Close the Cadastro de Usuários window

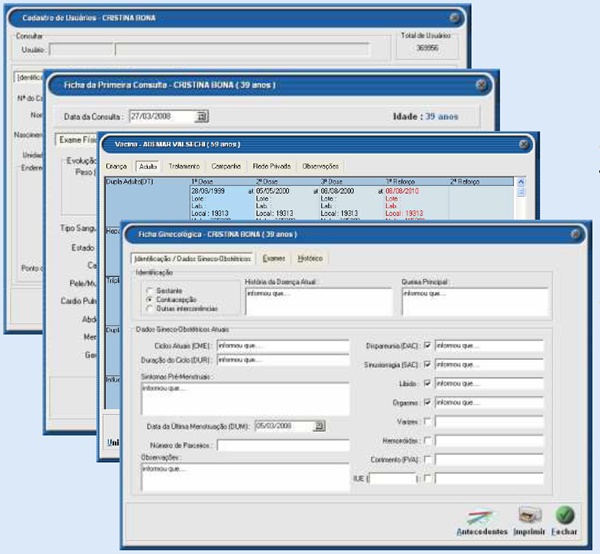455,18
